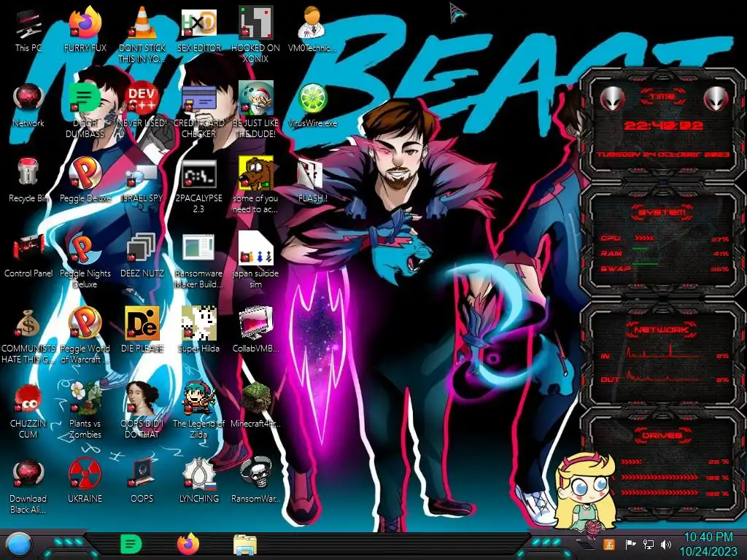Click the DEEZ NUTZ stacked windows icon
Image resolution: width=747 pixels, height=560 pixels.
[142, 249]
